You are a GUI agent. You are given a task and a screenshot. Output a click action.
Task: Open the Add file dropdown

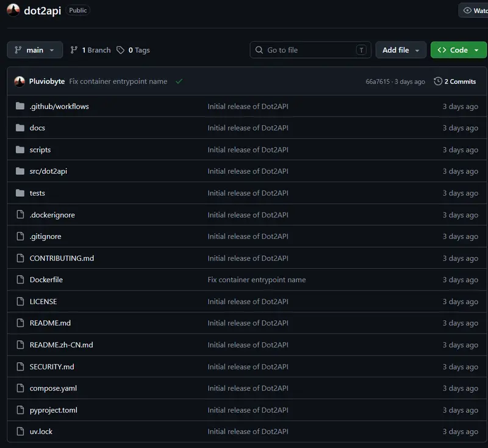point(401,50)
